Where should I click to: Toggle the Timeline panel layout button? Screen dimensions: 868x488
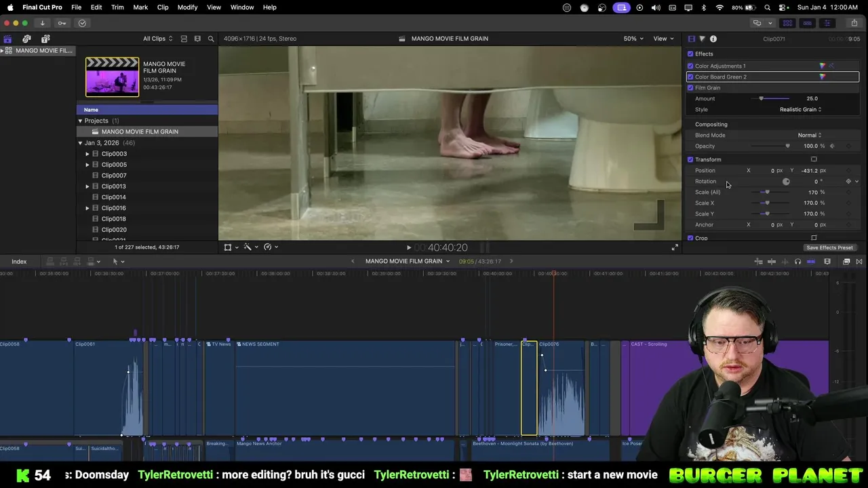pos(807,23)
